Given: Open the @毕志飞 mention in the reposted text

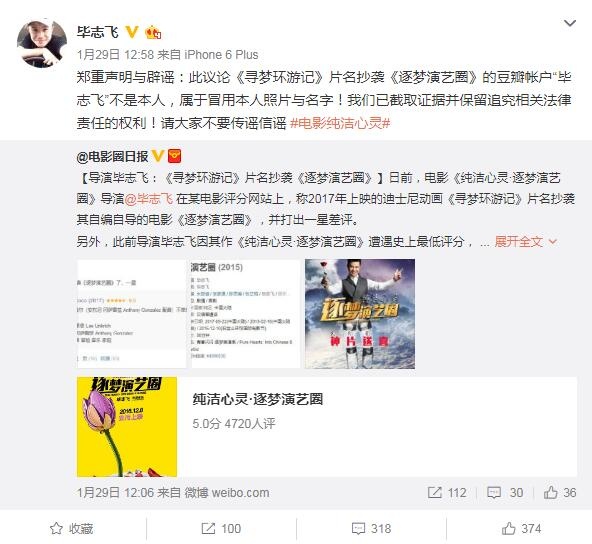Looking at the screenshot, I should pyautogui.click(x=148, y=199).
